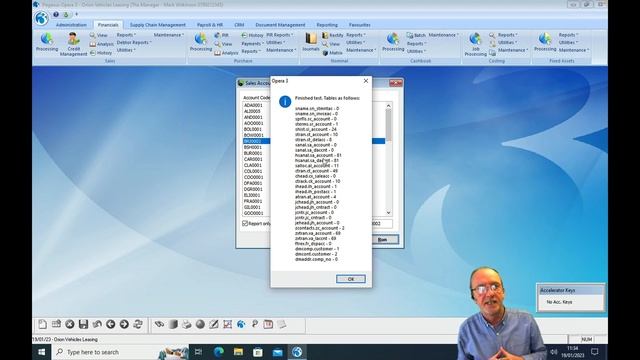The image size is (640, 360).
Task: Select account ADA0001 in the list
Action: [x=253, y=105]
